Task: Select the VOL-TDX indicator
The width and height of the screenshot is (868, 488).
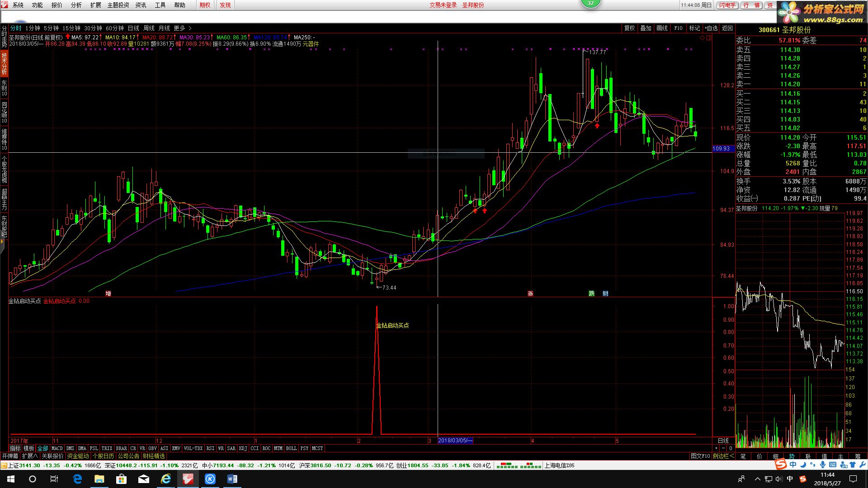Action: coord(193,448)
